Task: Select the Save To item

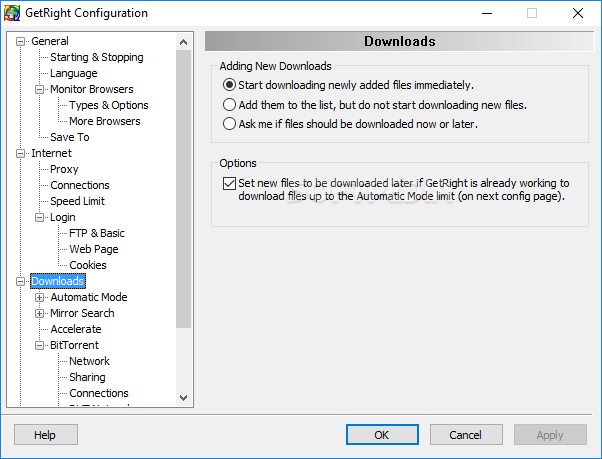Action: [70, 137]
